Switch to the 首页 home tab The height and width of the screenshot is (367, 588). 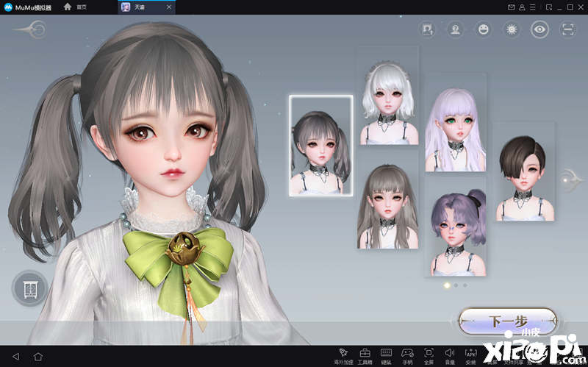click(76, 7)
